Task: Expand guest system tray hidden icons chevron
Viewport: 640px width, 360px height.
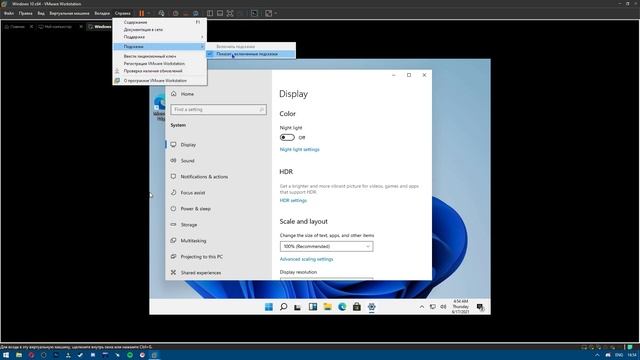Action: 422,307
